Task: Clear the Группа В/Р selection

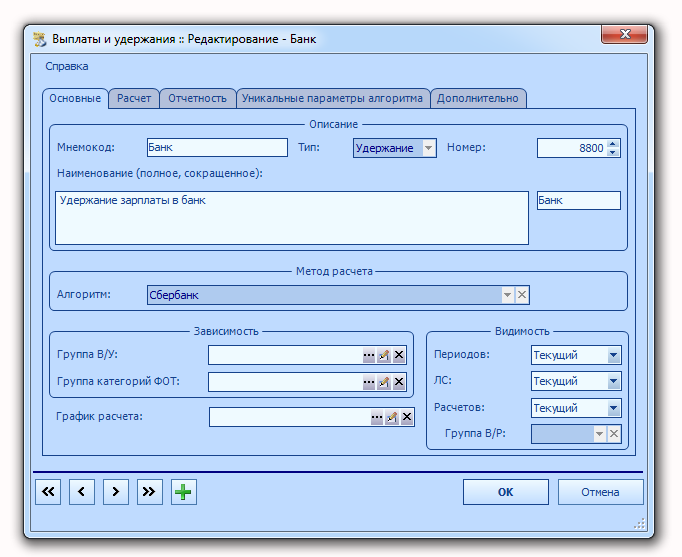Action: click(614, 434)
